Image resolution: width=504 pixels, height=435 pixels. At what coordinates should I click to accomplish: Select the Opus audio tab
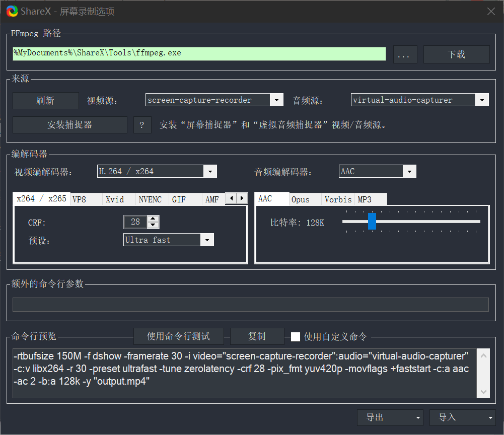tap(305, 200)
